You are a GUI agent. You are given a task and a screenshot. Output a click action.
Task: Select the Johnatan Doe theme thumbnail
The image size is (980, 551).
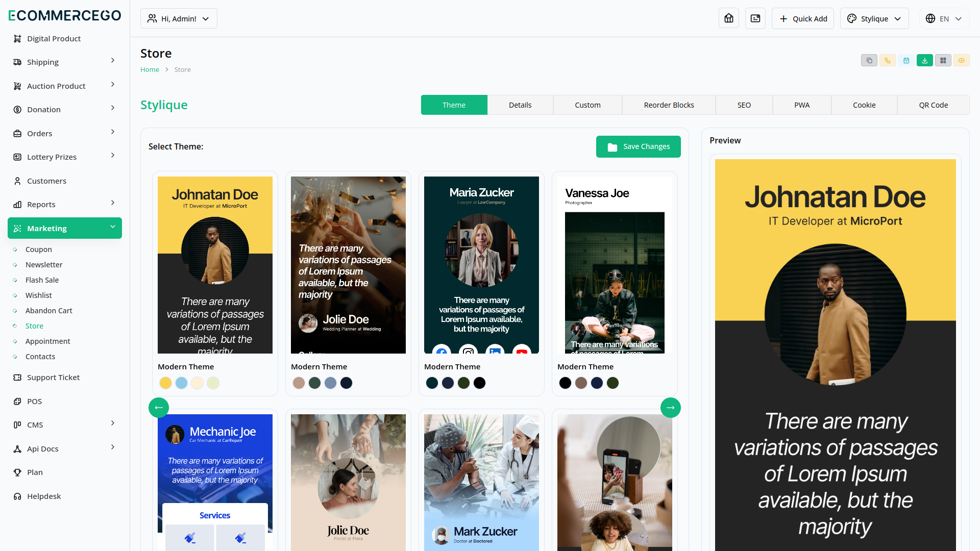click(x=215, y=265)
